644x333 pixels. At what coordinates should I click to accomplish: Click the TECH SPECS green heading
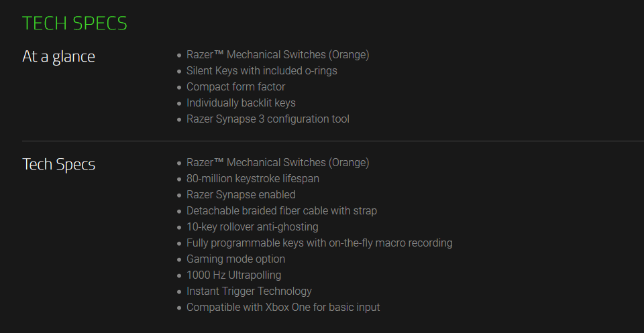(74, 23)
